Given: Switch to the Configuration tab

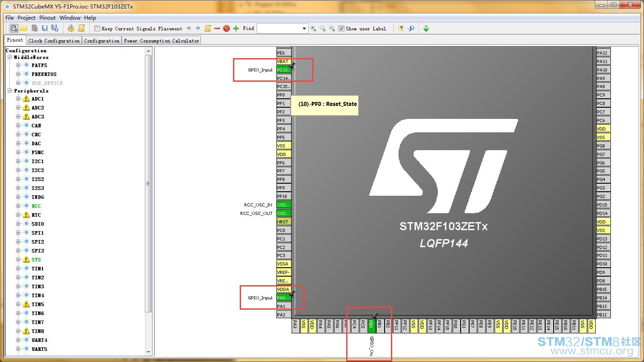Looking at the screenshot, I should tap(102, 41).
